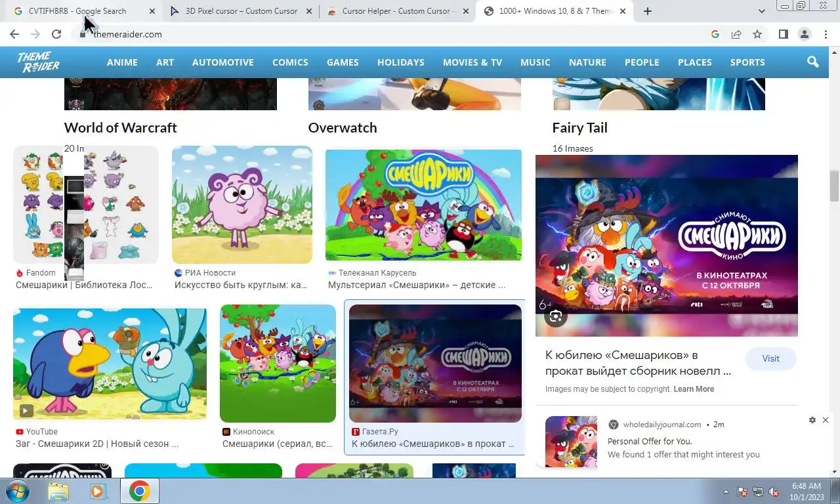Viewport: 840px width, 504px height.
Task: Close the Cursor Helper tab
Action: (x=466, y=11)
